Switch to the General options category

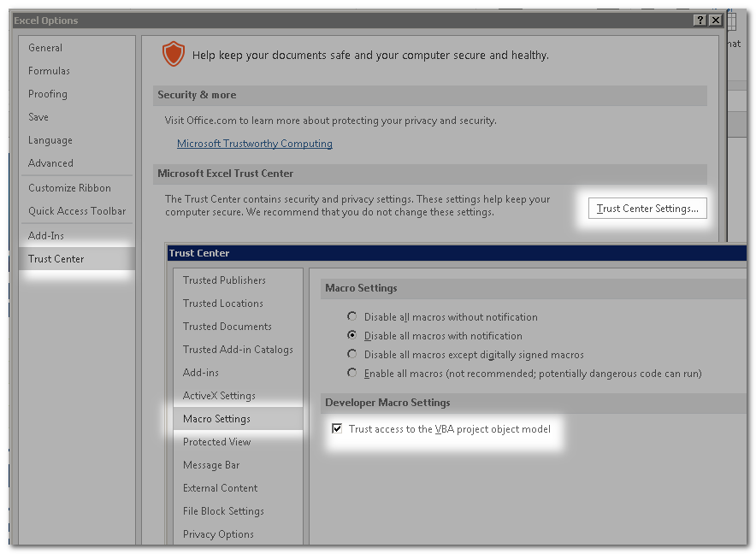[x=45, y=48]
